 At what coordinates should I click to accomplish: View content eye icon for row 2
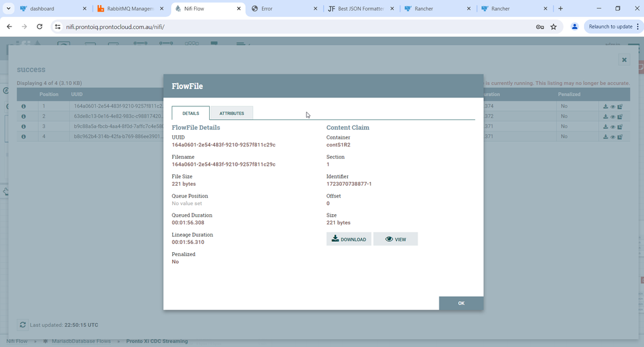[613, 117]
